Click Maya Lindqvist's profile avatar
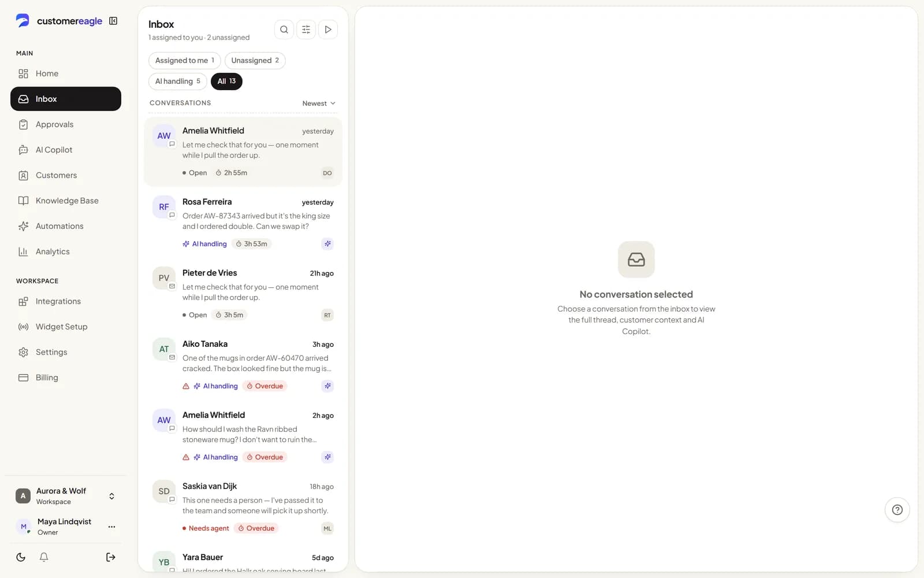Image resolution: width=924 pixels, height=578 pixels. click(23, 527)
